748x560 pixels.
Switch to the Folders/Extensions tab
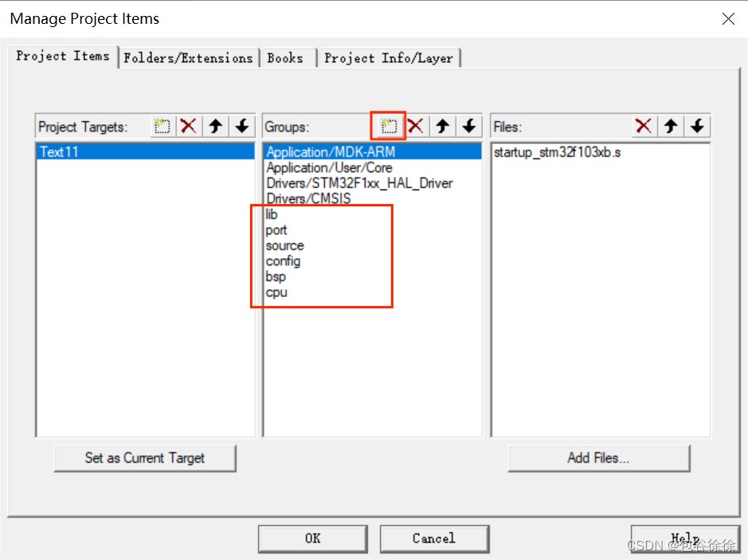click(x=189, y=58)
